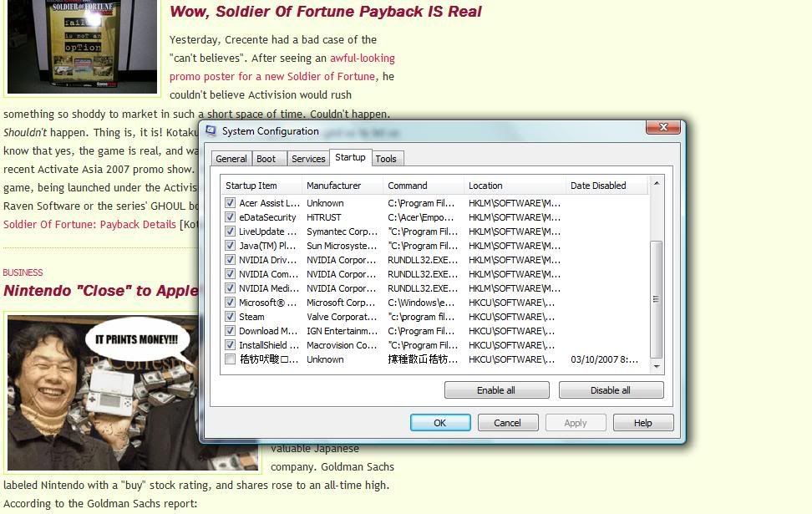Uncheck the Download M... startup item
This screenshot has width=812, height=514.
click(x=230, y=331)
